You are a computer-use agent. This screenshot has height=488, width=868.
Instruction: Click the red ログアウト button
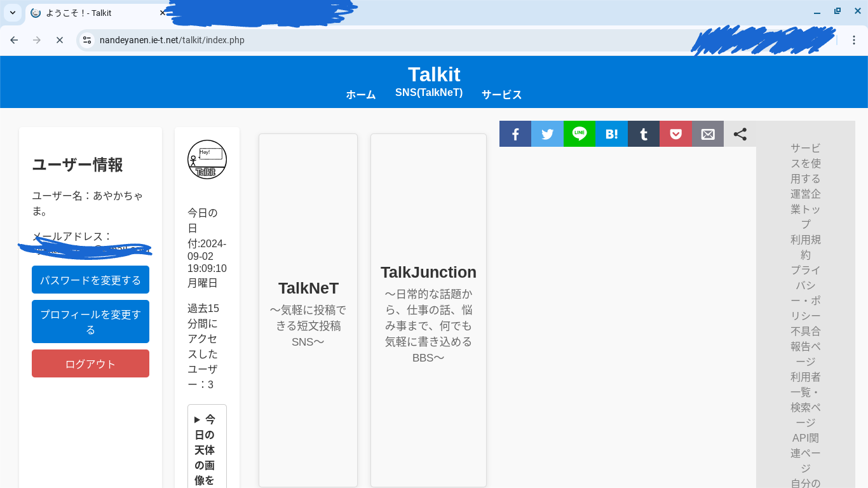(x=90, y=363)
